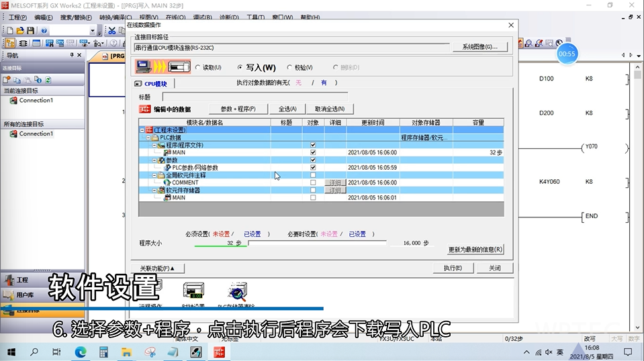Image resolution: width=644 pixels, height=361 pixels.
Task: Click the blue Help question mark icon
Action: (44, 31)
